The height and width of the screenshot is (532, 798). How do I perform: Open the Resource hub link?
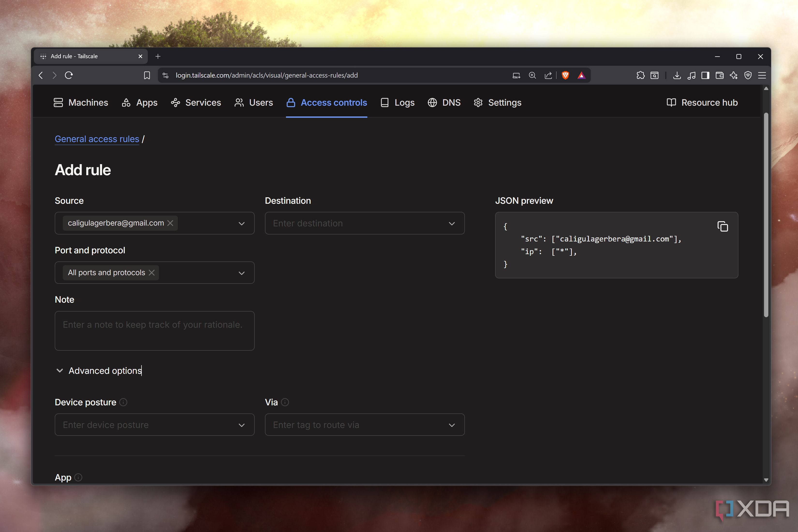tap(702, 103)
